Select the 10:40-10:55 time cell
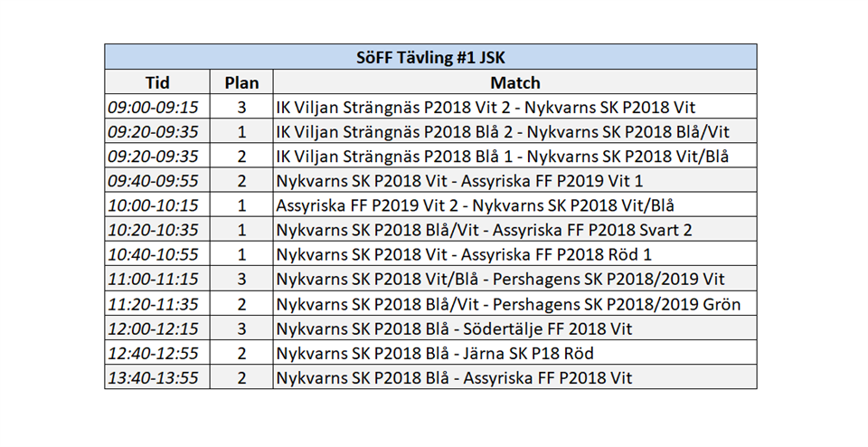 coord(153,254)
